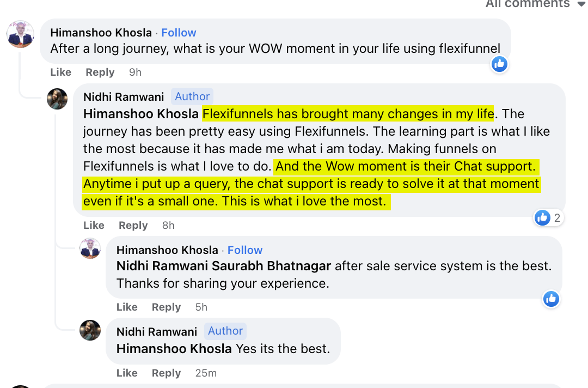Viewport: 588px width, 388px height.
Task: Click the Author badge beside Nidhi Ramwani
Action: pyautogui.click(x=192, y=96)
